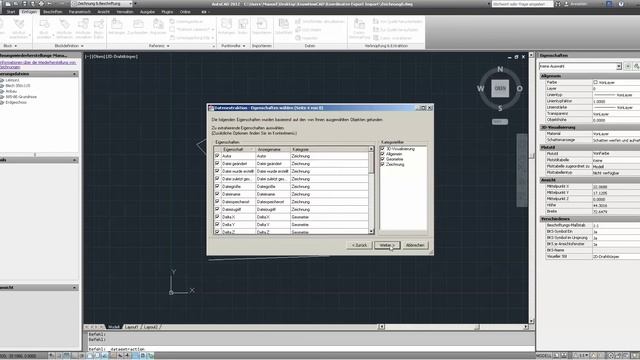Image resolution: width=640 pixels, height=360 pixels.
Task: Collapse the Allgemein properties section
Action: [589, 76]
